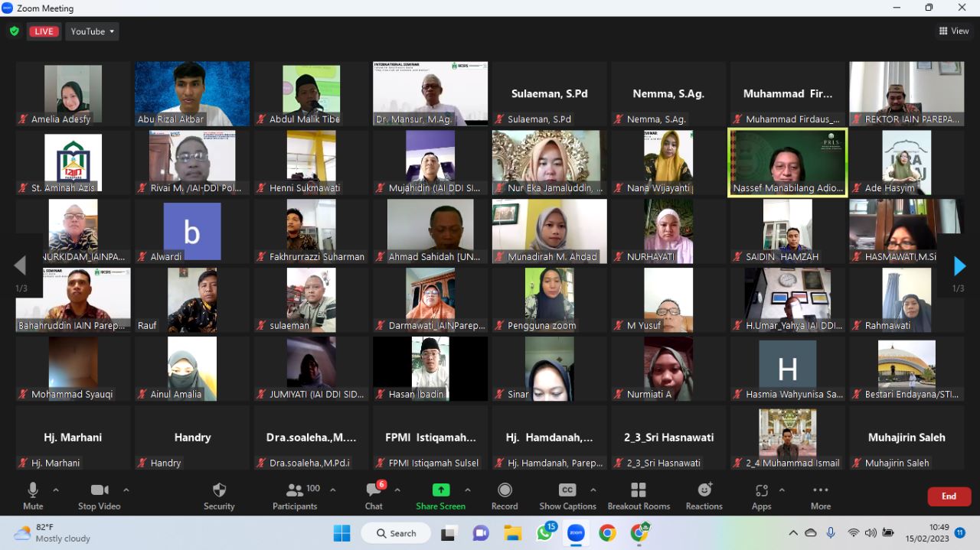Open the Security shield options

tap(219, 495)
